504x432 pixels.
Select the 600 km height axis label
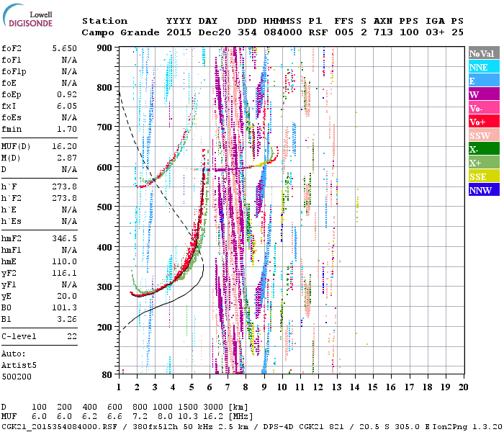pyautogui.click(x=104, y=168)
